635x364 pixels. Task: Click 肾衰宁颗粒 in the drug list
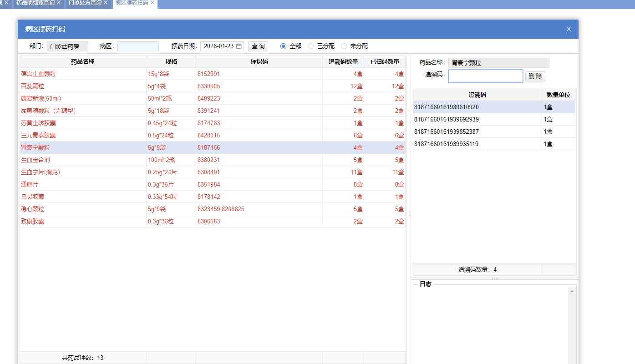point(36,147)
